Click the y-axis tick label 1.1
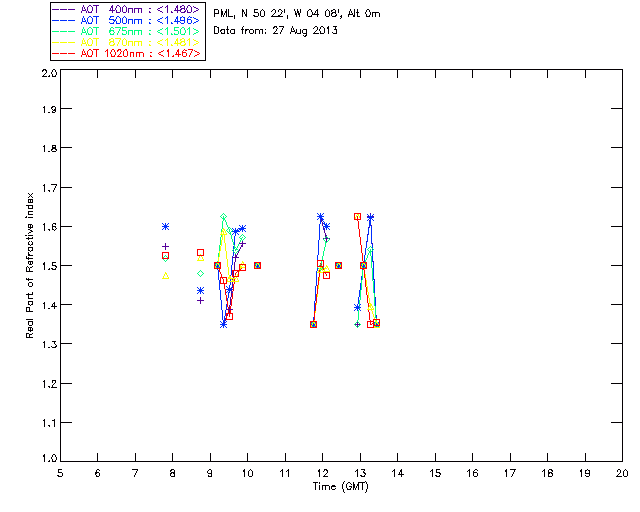The height and width of the screenshot is (512, 640). point(49,423)
